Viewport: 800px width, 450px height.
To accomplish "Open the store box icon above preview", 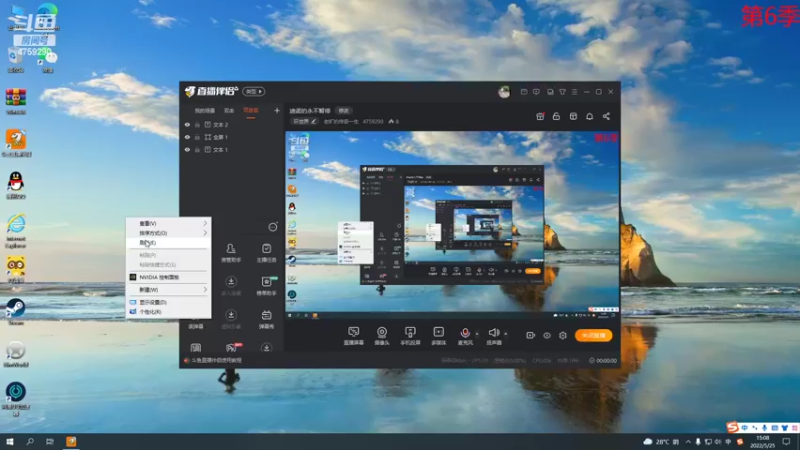I will [573, 116].
